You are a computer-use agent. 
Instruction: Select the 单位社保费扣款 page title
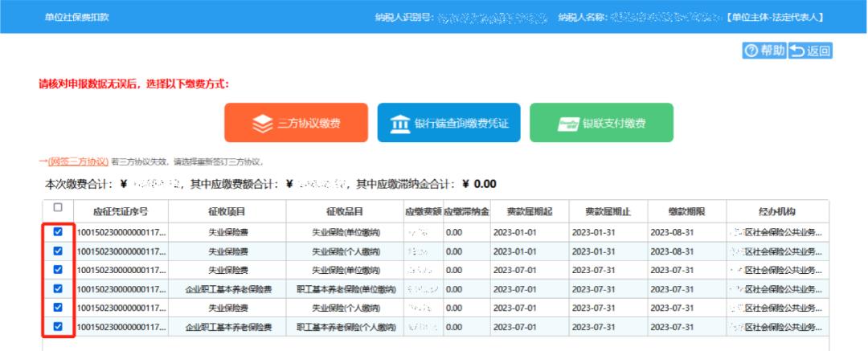click(x=76, y=17)
